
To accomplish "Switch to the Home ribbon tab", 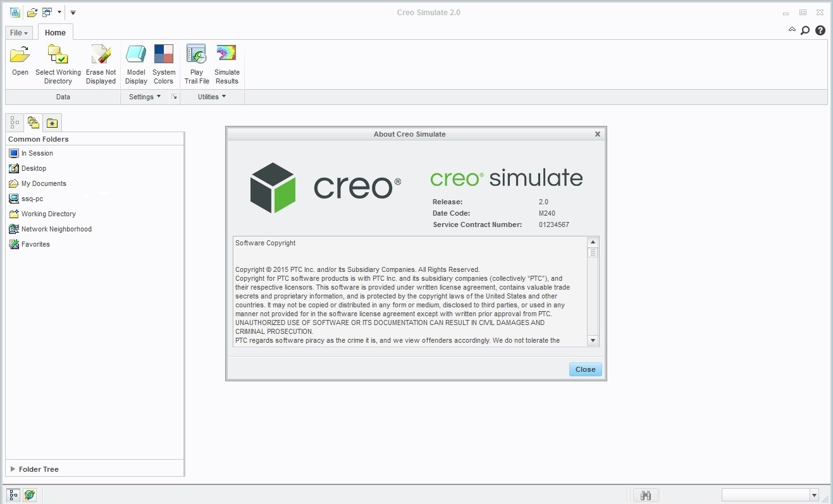I will 55,32.
